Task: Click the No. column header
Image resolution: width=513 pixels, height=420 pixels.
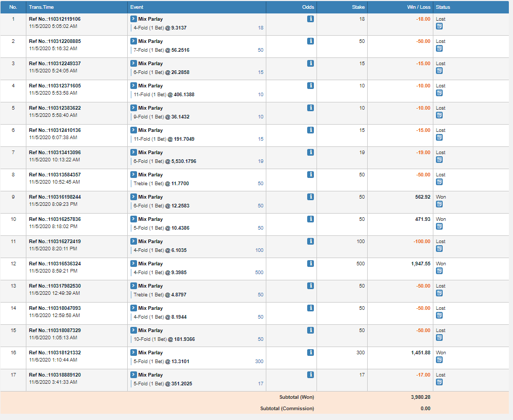Action: point(13,7)
